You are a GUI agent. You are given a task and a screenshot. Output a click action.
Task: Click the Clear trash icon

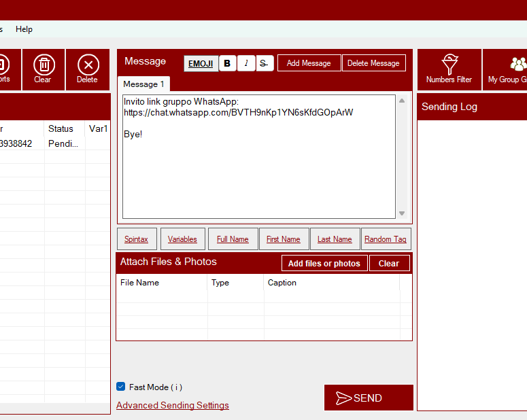(44, 65)
